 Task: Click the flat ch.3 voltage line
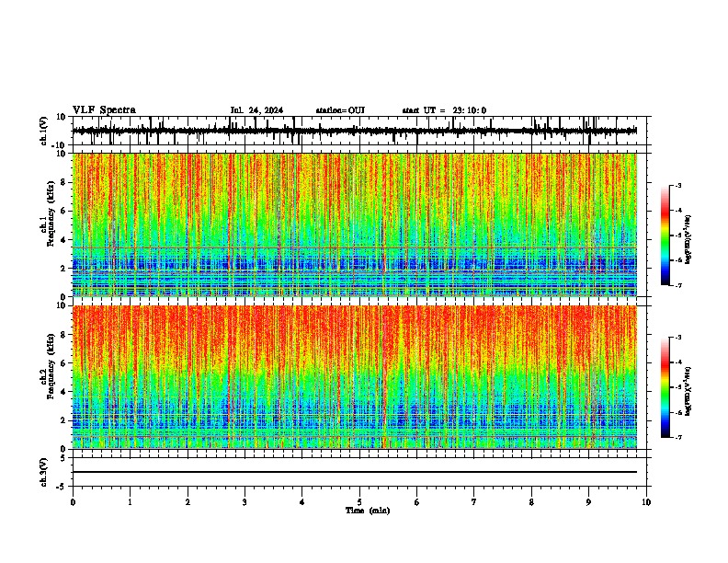click(355, 472)
